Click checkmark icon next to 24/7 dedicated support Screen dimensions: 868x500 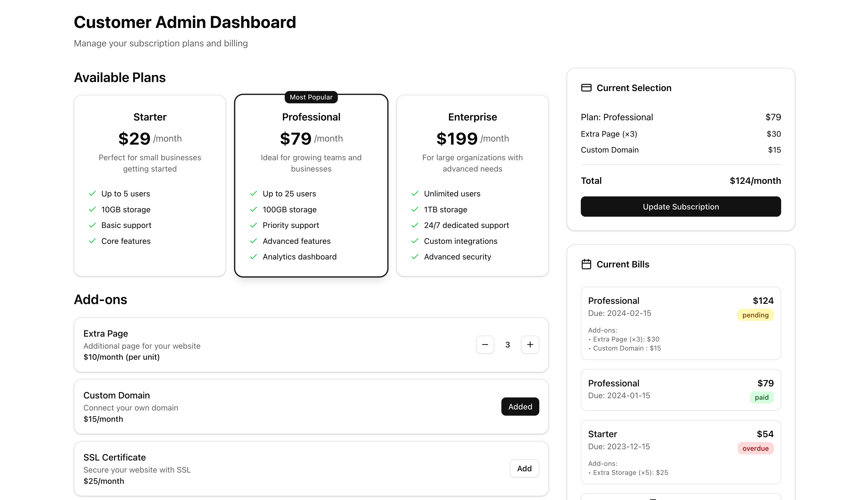415,225
